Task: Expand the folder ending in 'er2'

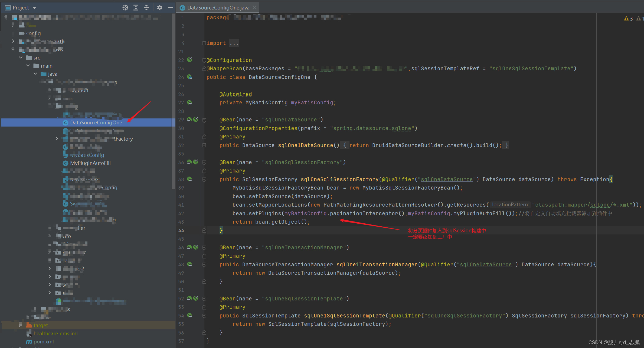Action: pos(50,269)
